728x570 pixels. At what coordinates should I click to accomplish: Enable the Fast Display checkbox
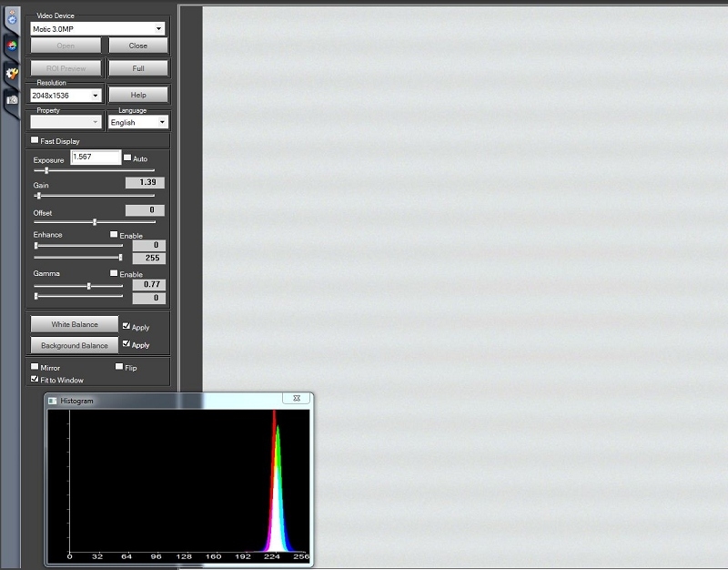tap(35, 141)
